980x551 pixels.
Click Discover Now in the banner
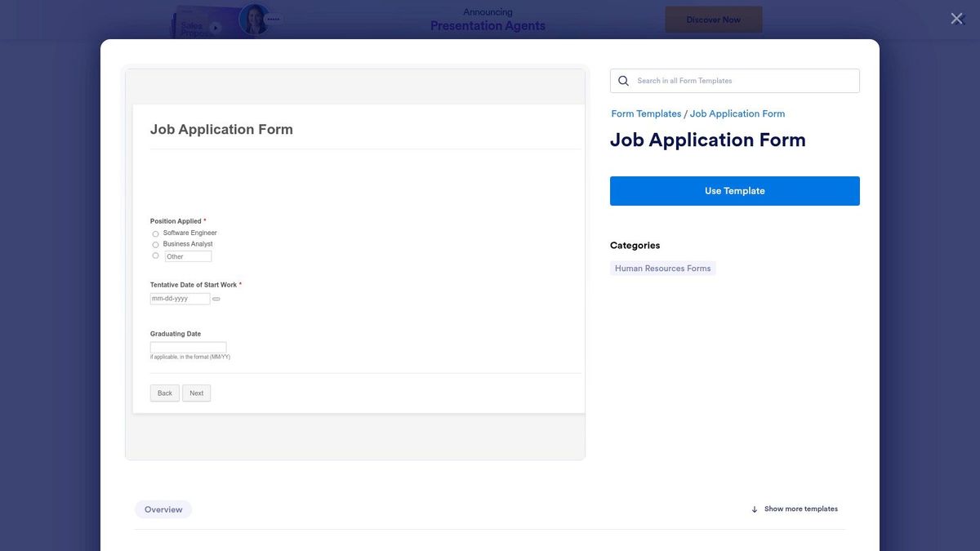click(x=713, y=18)
